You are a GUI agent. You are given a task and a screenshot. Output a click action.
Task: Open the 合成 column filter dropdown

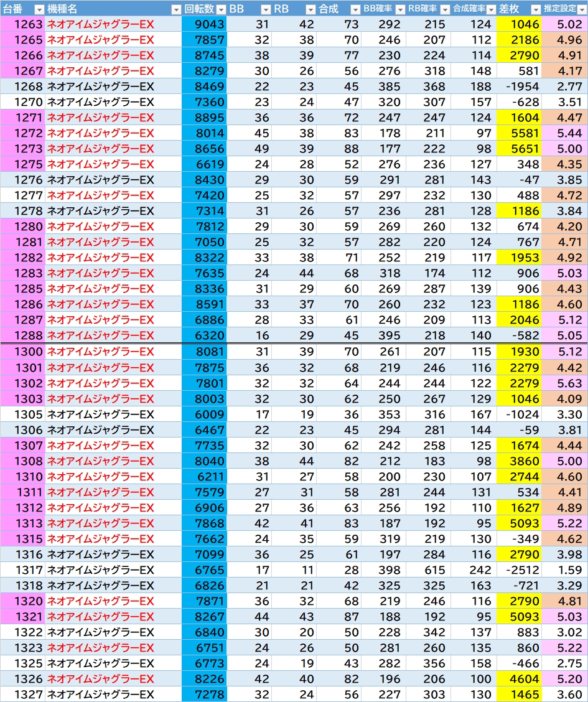355,9
